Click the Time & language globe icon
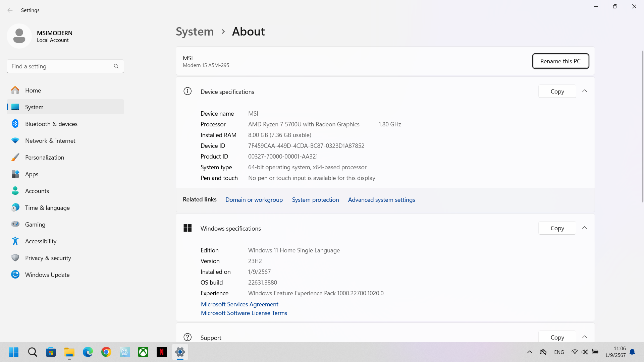Image resolution: width=644 pixels, height=362 pixels. pyautogui.click(x=15, y=207)
